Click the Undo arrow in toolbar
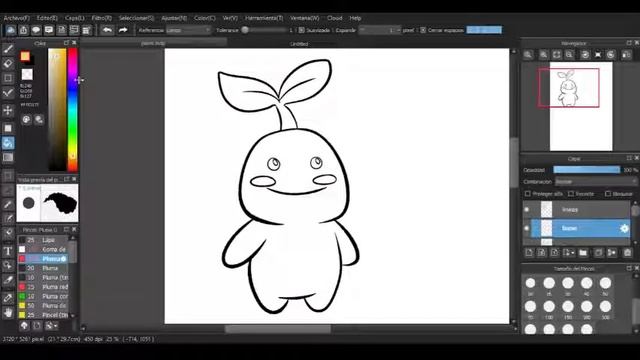The width and height of the screenshot is (640, 360). coord(107,30)
